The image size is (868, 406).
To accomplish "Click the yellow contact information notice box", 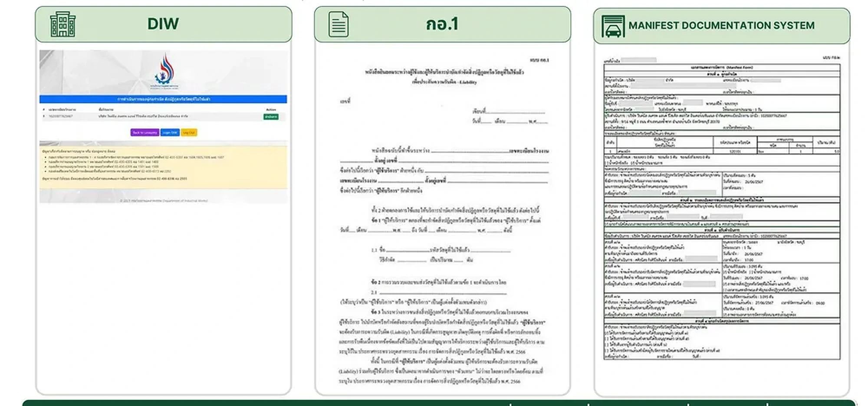I will pos(163,167).
